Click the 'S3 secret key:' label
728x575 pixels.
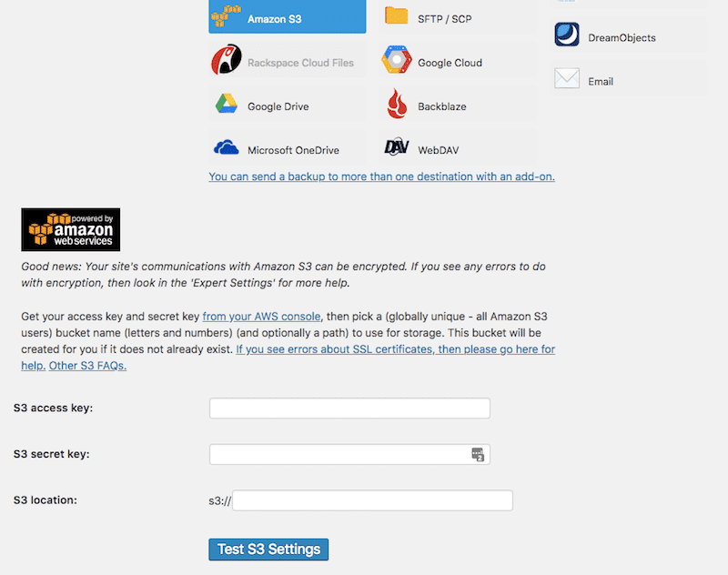click(52, 454)
